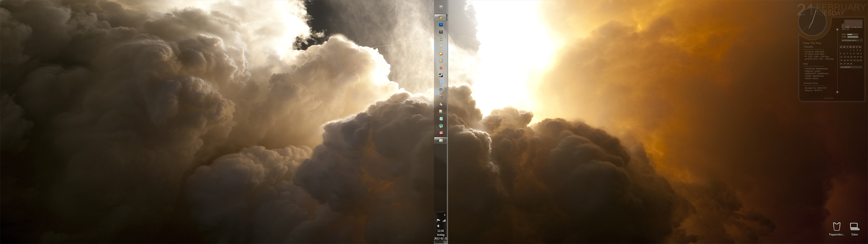Viewport: 868px width, 244px height.
Task: Click the 'Fake The Way' widget heading
Action: [x=812, y=43]
